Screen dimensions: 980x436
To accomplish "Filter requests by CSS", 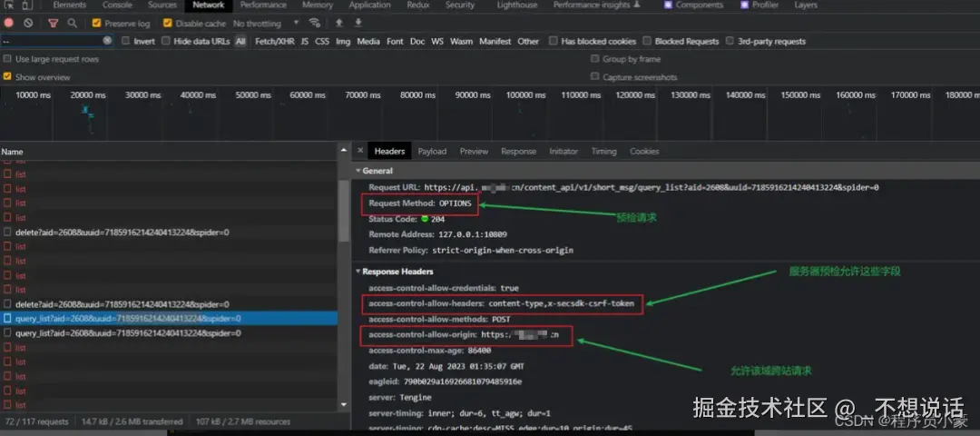I will [x=322, y=41].
